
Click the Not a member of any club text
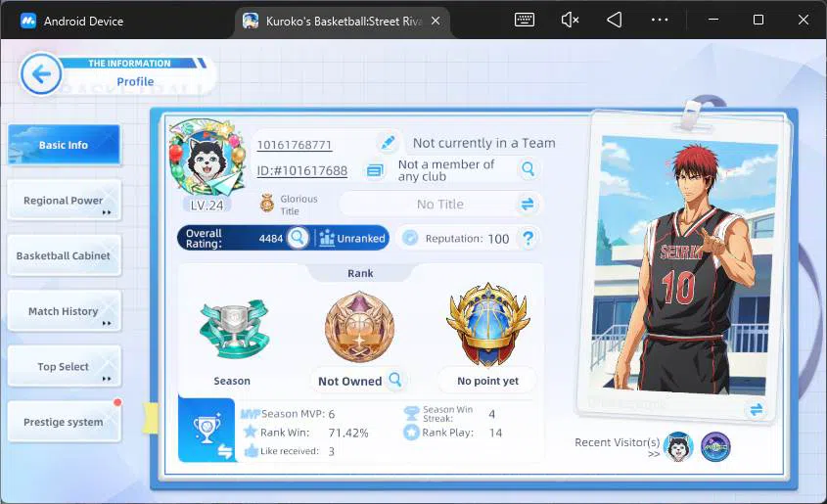pyautogui.click(x=446, y=170)
